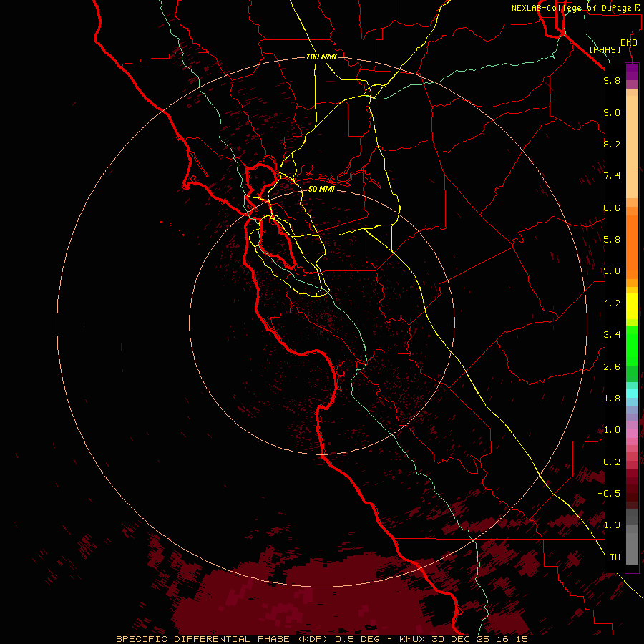Click the "DKD" label above the color bar
Image resolution: width=644 pixels, height=644 pixels.
[629, 43]
